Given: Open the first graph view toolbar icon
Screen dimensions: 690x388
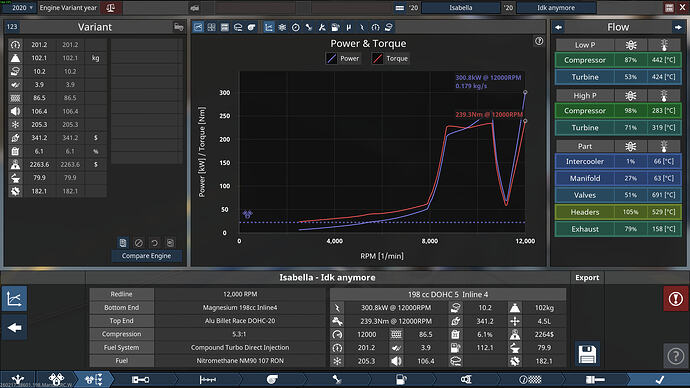Looking at the screenshot, I should 198,27.
